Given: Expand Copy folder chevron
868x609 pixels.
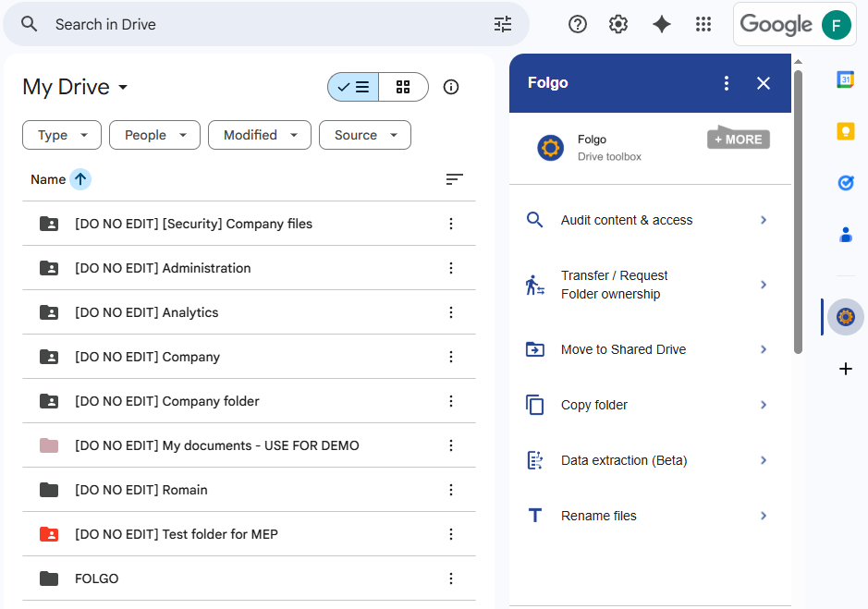Looking at the screenshot, I should (764, 405).
